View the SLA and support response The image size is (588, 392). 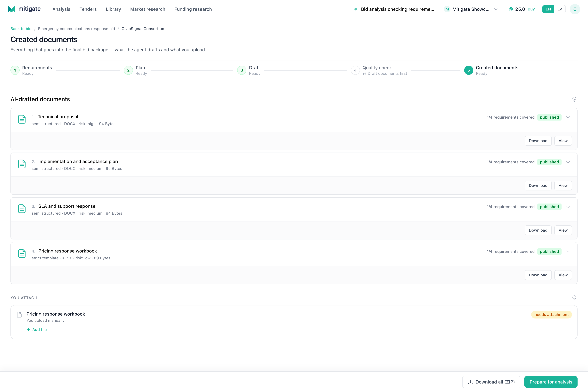(x=563, y=230)
